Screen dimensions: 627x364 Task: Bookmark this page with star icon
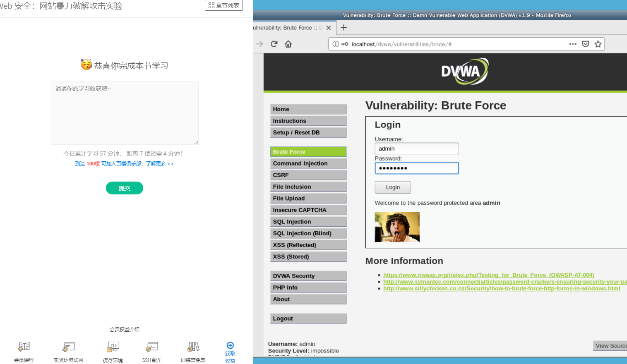coord(598,44)
